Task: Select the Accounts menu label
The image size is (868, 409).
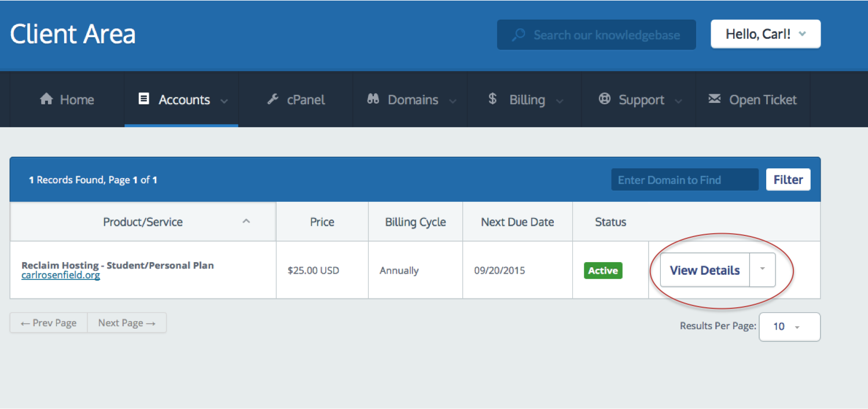Action: (184, 100)
